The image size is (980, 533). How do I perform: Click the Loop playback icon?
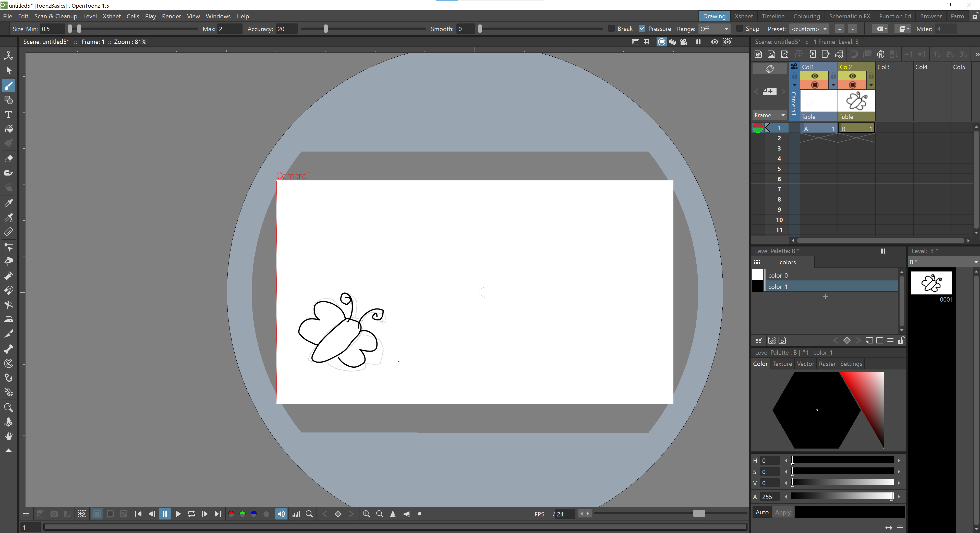[191, 514]
